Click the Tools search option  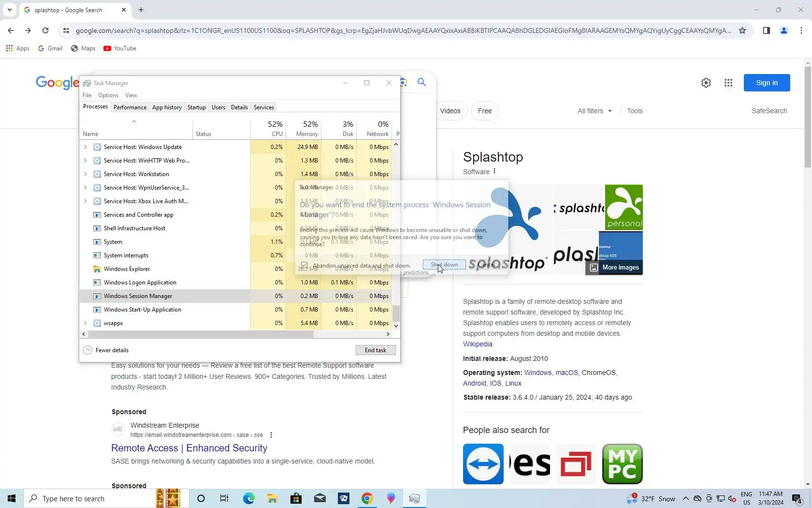tap(635, 111)
